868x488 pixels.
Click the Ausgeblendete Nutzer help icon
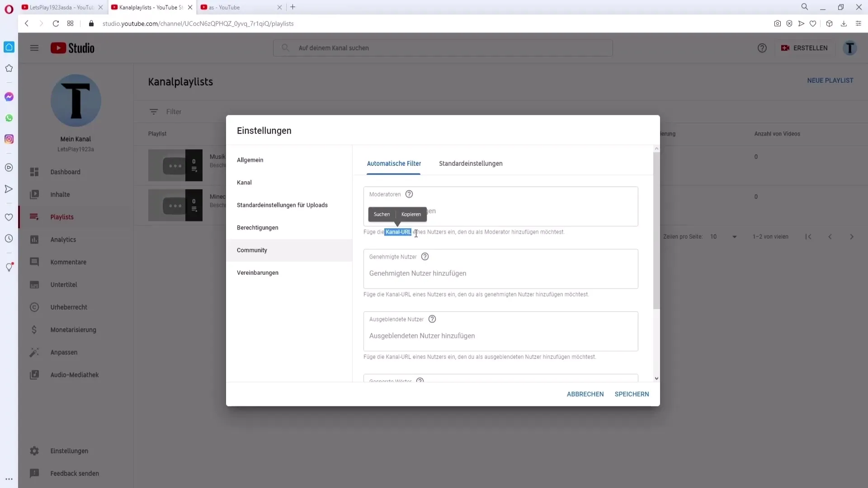[x=432, y=319]
